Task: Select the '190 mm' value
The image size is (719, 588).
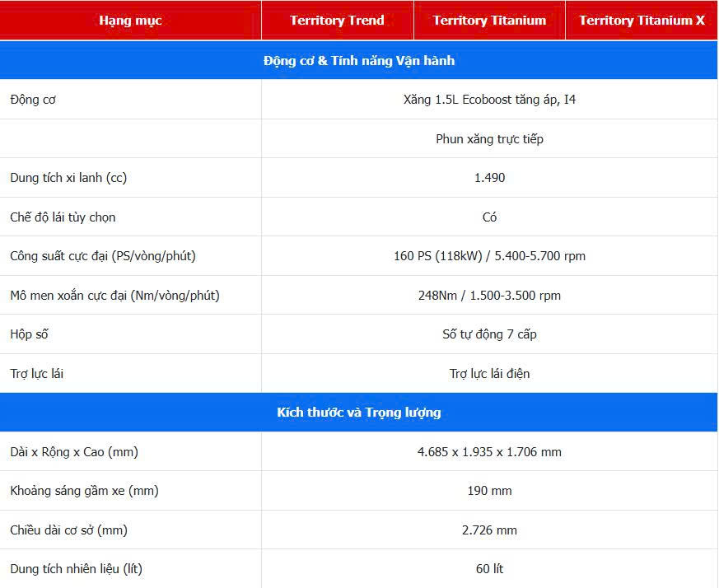Action: pos(489,491)
